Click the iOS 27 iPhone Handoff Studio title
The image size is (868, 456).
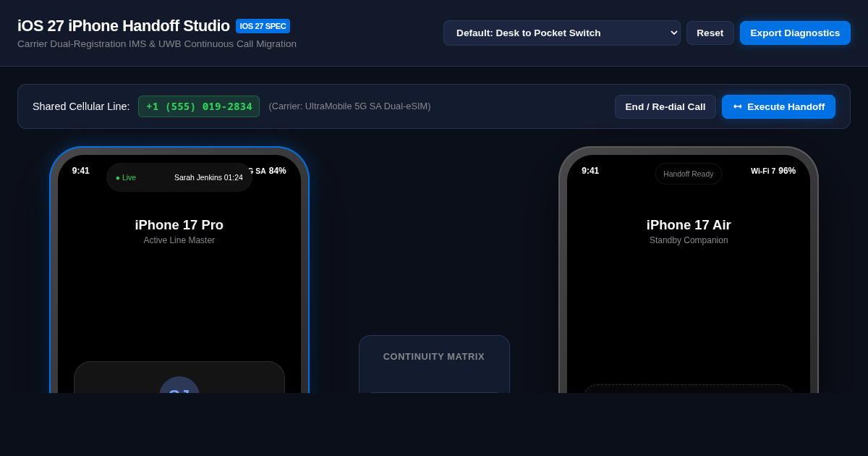point(124,26)
